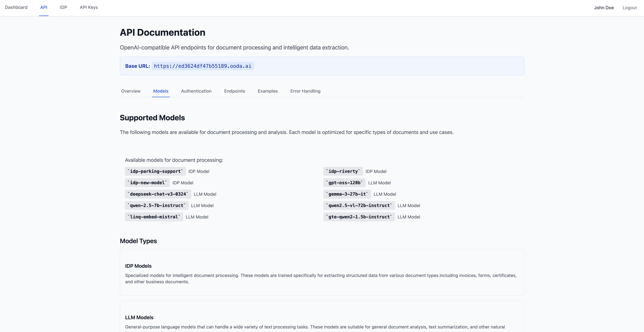Click the John Doe username
Viewport: 644px width, 332px height.
coord(604,8)
